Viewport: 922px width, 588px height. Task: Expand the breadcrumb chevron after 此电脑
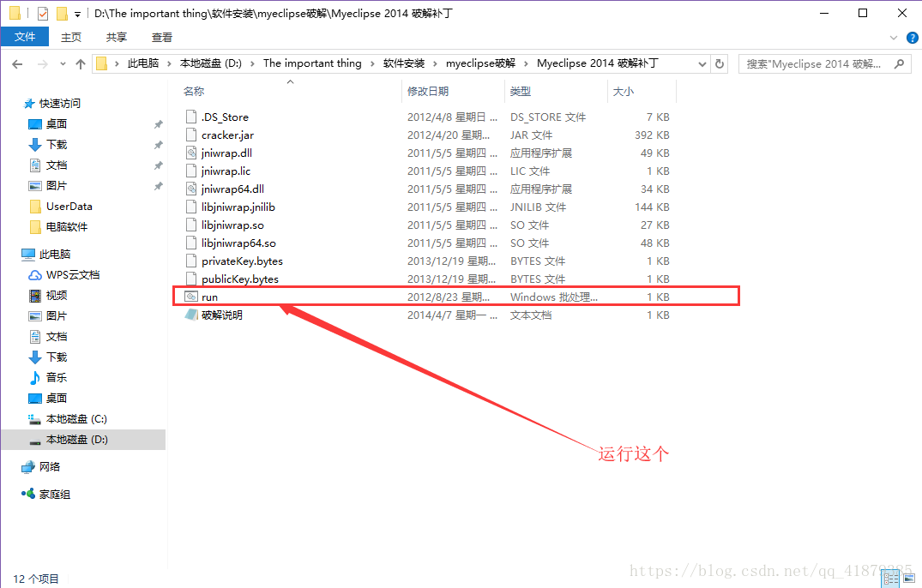[x=169, y=63]
